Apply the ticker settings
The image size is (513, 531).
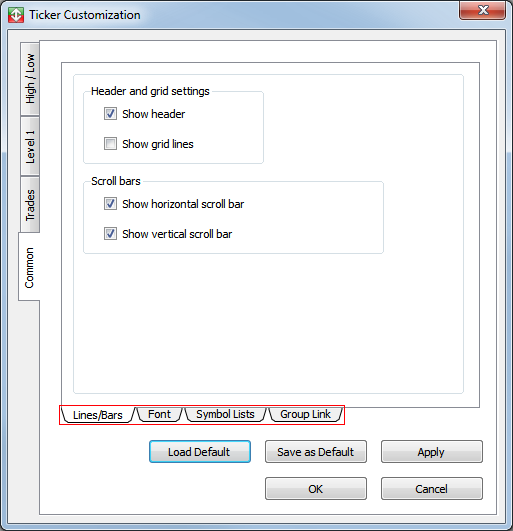coord(432,452)
